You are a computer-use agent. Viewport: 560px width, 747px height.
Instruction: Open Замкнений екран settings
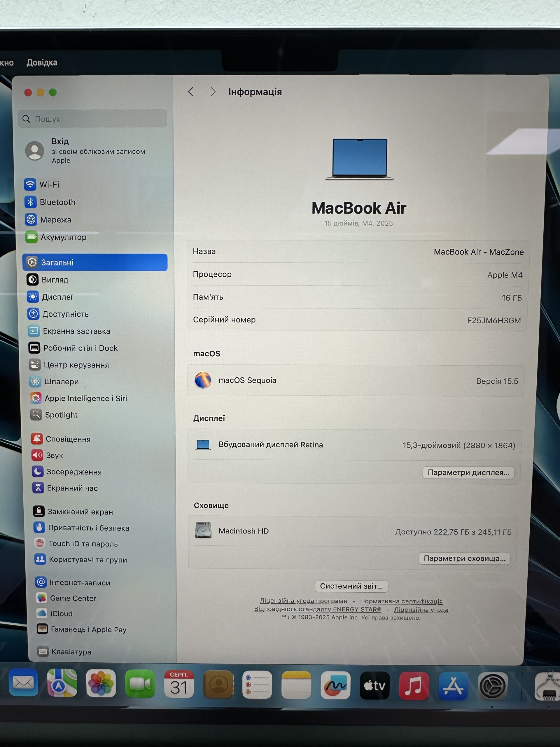73,511
